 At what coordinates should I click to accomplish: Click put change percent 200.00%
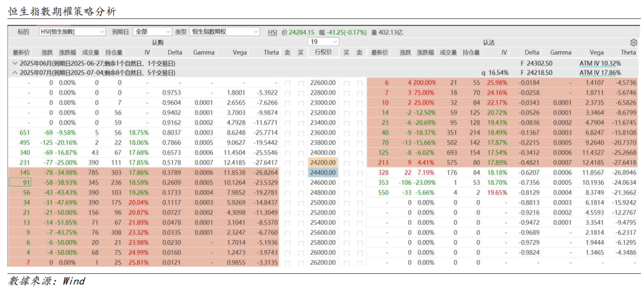(425, 83)
